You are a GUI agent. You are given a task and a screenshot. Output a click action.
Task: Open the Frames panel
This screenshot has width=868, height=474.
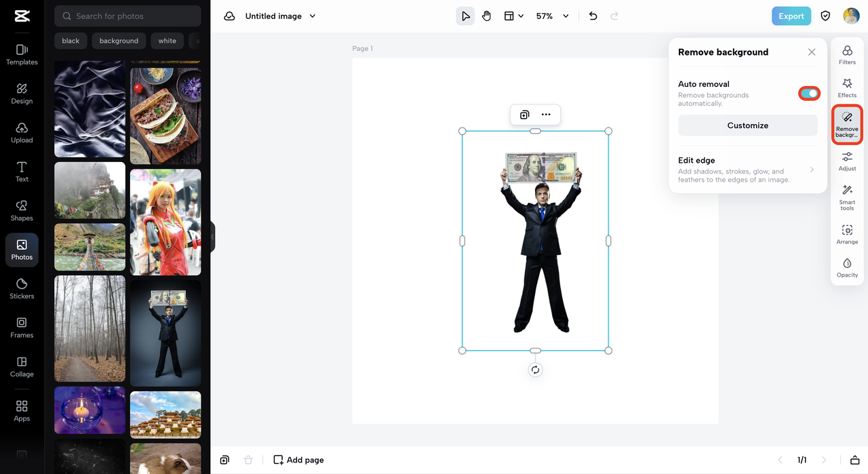[22, 328]
